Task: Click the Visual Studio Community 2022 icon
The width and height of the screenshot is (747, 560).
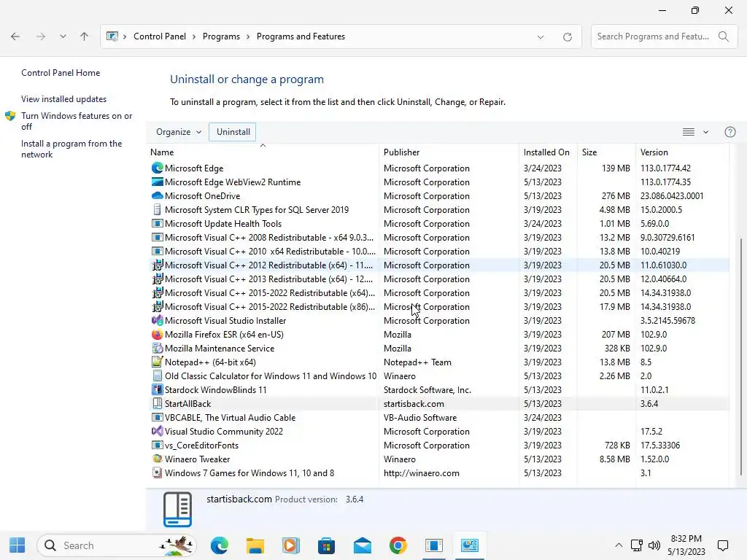Action: pos(158,431)
